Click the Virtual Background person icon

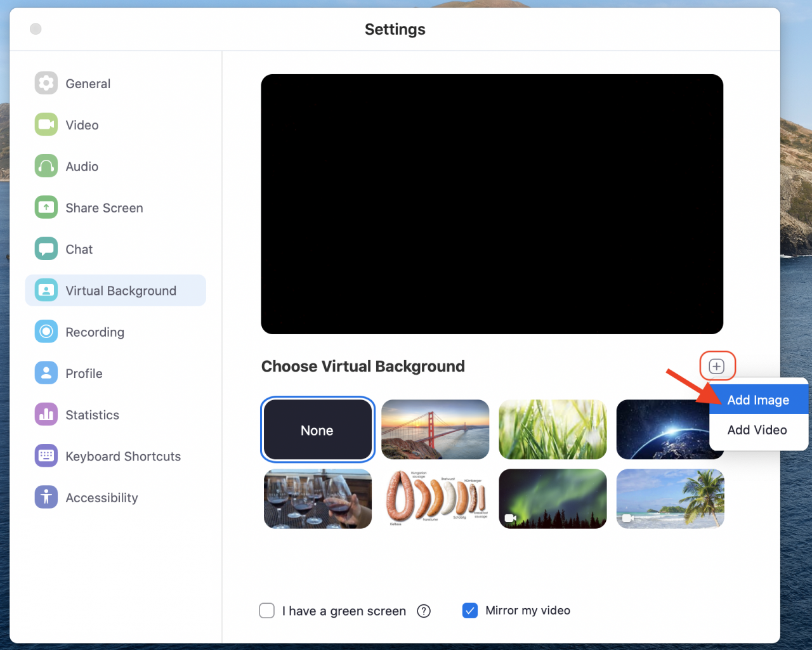(46, 290)
